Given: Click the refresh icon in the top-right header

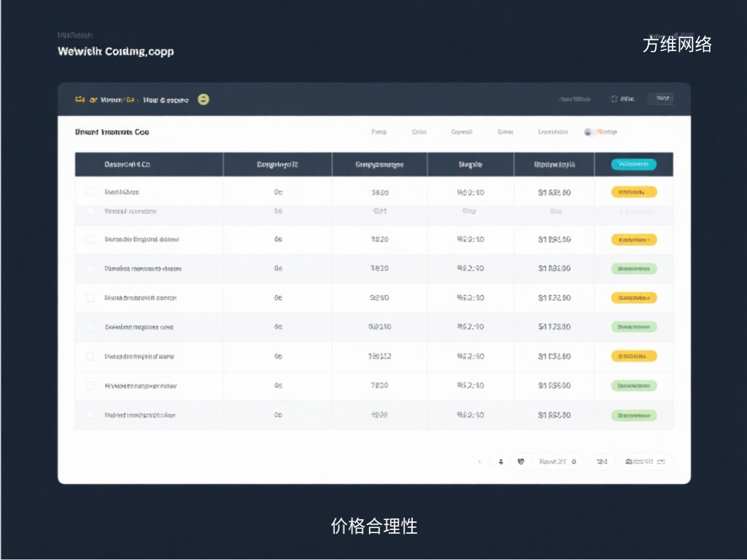Looking at the screenshot, I should click(614, 98).
